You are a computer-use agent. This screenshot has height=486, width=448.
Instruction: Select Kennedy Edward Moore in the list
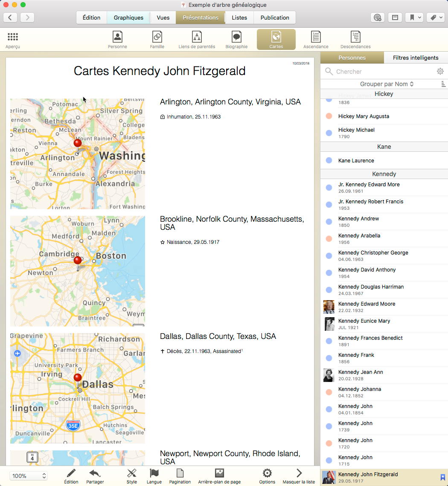click(384, 307)
